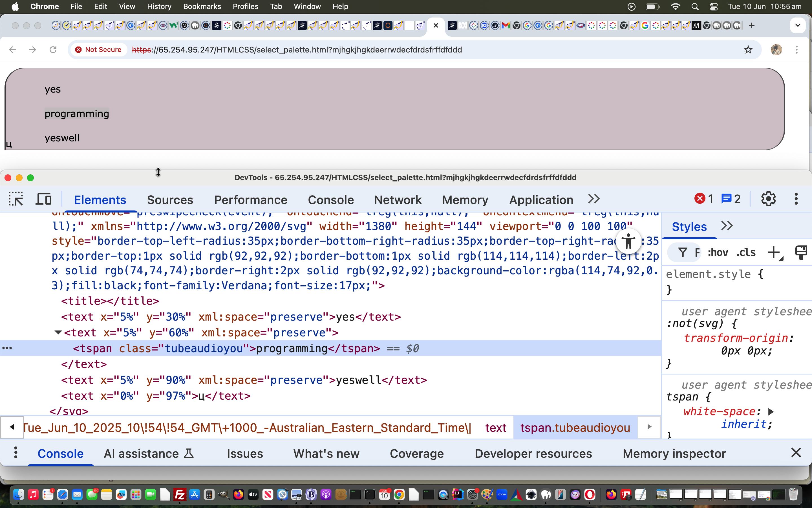812x508 pixels.
Task: Bookmark this page with the star icon
Action: tap(748, 50)
